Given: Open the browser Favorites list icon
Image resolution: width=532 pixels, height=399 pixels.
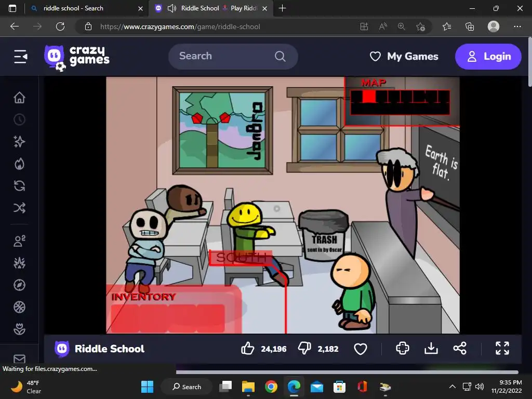Looking at the screenshot, I should pos(447,26).
